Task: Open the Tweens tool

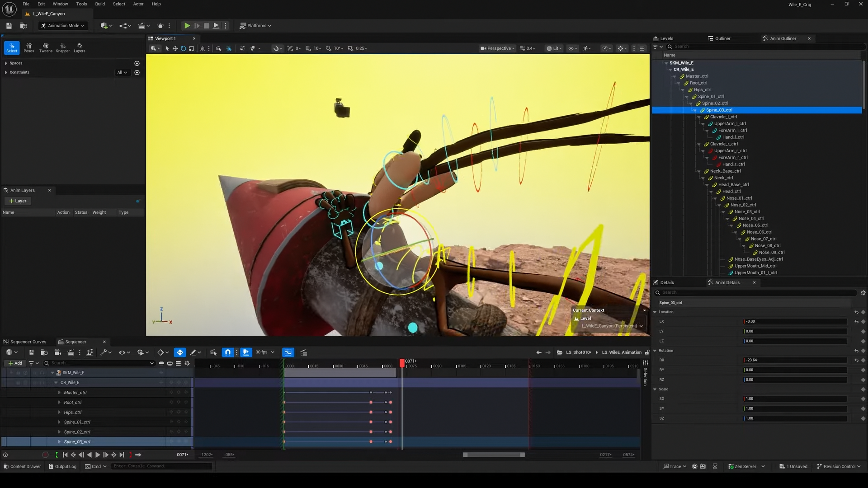Action: click(x=46, y=47)
